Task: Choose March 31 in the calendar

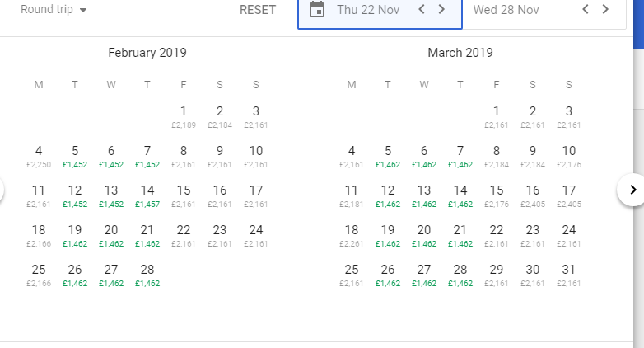Action: point(569,275)
